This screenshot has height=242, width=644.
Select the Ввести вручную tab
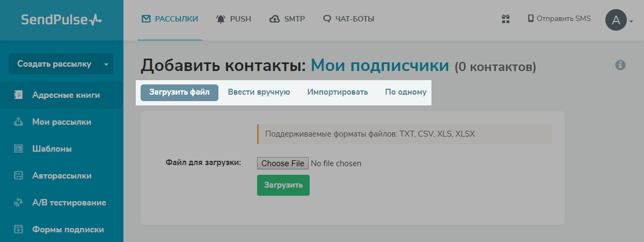point(259,92)
